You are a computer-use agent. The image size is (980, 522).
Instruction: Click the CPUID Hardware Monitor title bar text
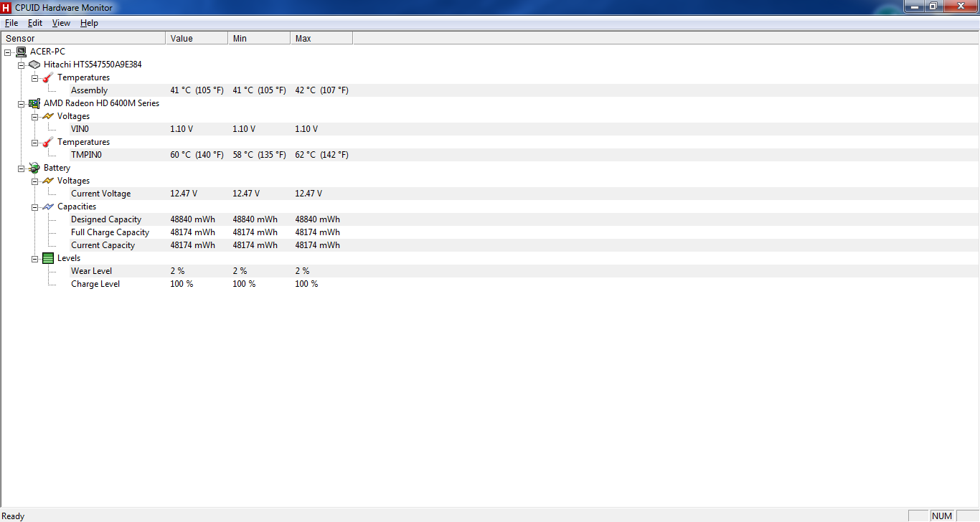click(x=64, y=8)
